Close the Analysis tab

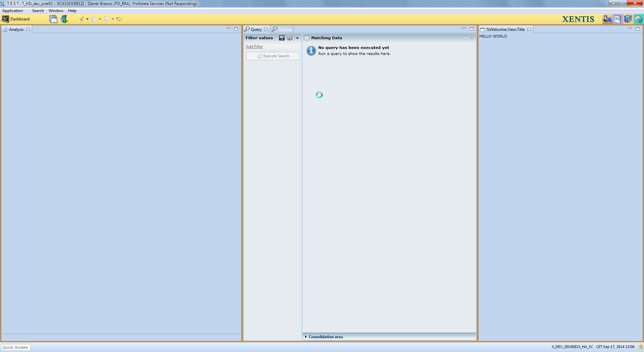[x=28, y=29]
